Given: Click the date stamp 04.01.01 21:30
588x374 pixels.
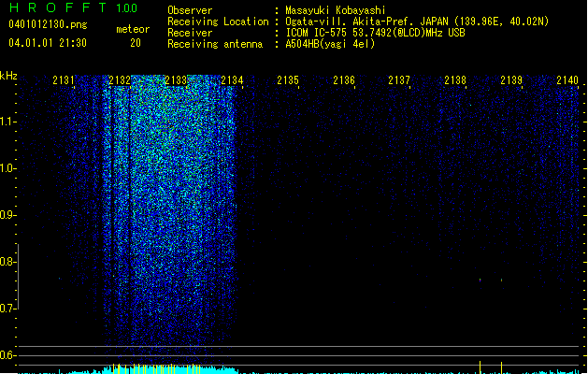Looking at the screenshot, I should (48, 43).
